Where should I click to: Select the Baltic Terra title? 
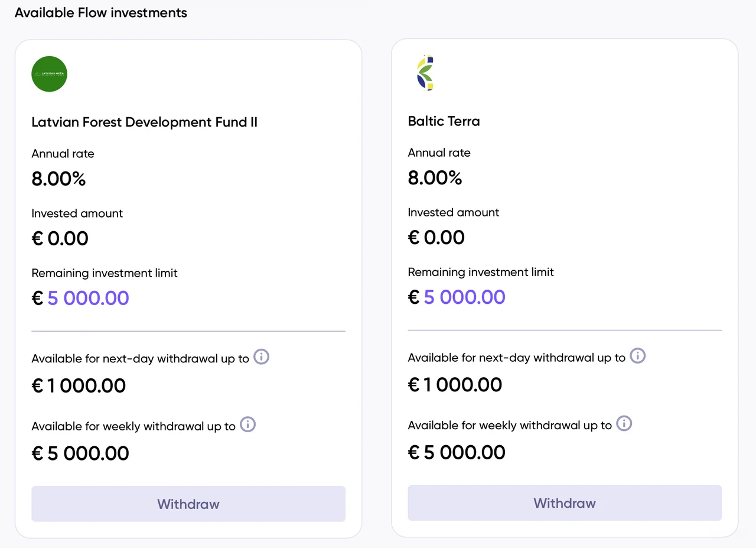pos(444,121)
